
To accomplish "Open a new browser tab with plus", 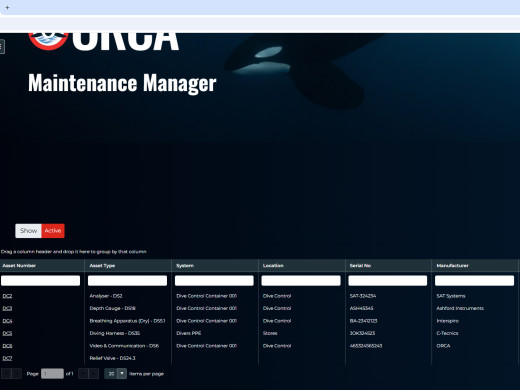I will (x=7, y=7).
